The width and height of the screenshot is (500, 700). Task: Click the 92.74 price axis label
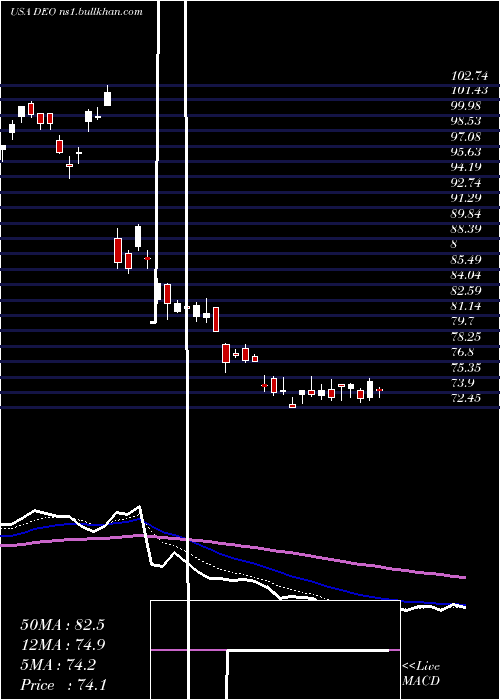coord(467,183)
